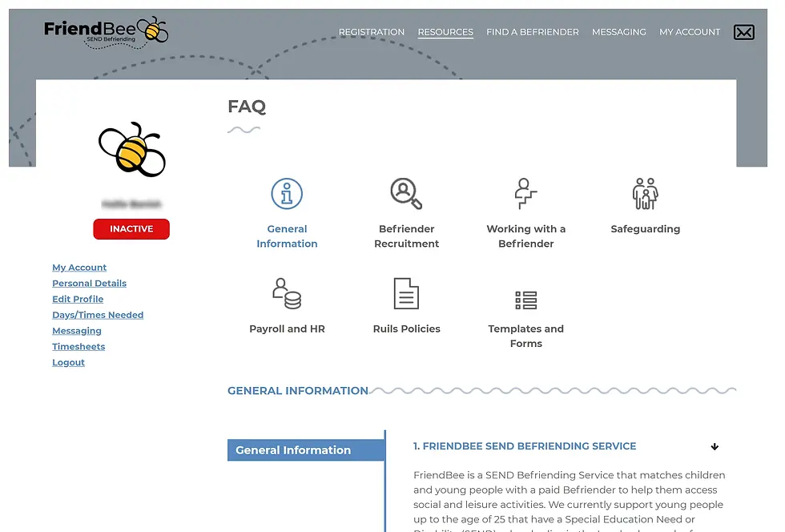
Task: Select the Befriender Recruitment icon
Action: [x=406, y=193]
